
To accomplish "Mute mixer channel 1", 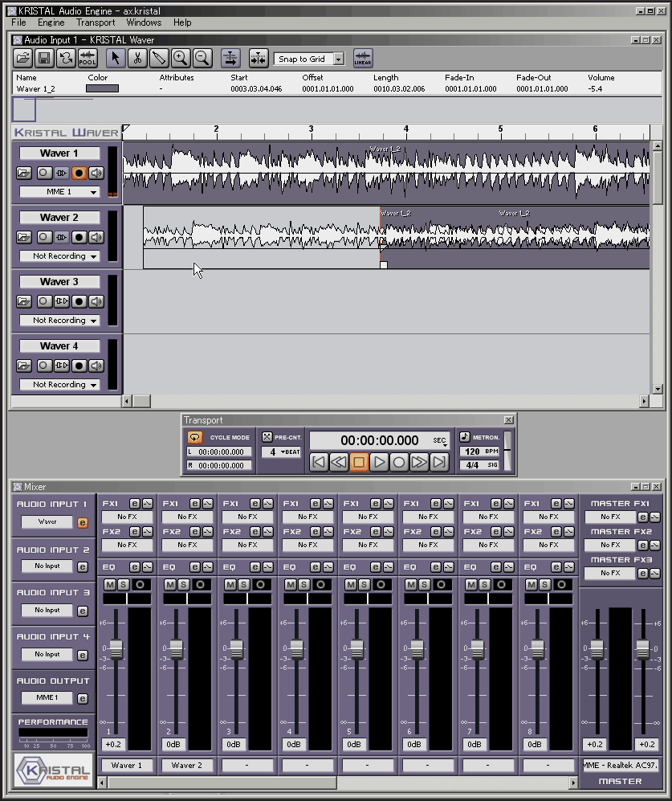I will coord(110,584).
